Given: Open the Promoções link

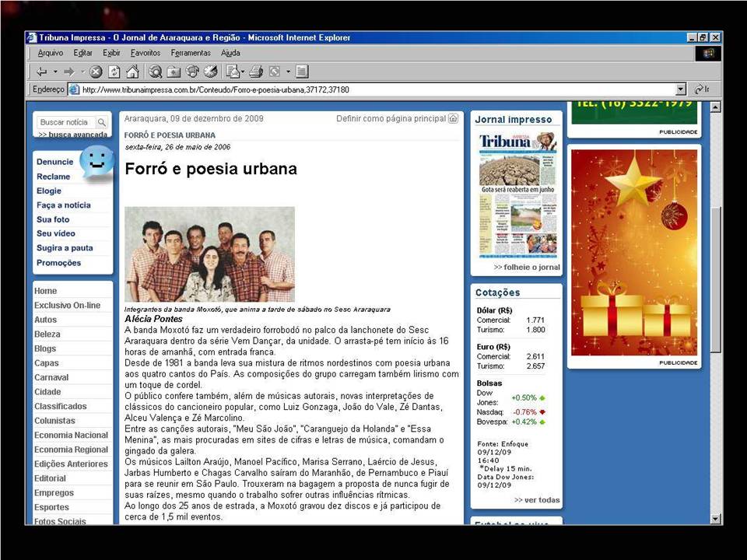Looking at the screenshot, I should point(58,263).
